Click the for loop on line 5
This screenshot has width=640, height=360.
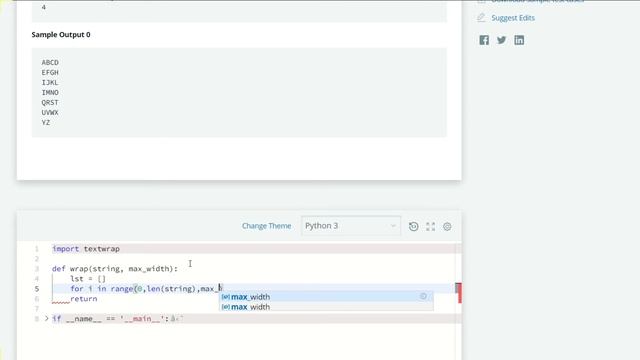[x=146, y=289]
